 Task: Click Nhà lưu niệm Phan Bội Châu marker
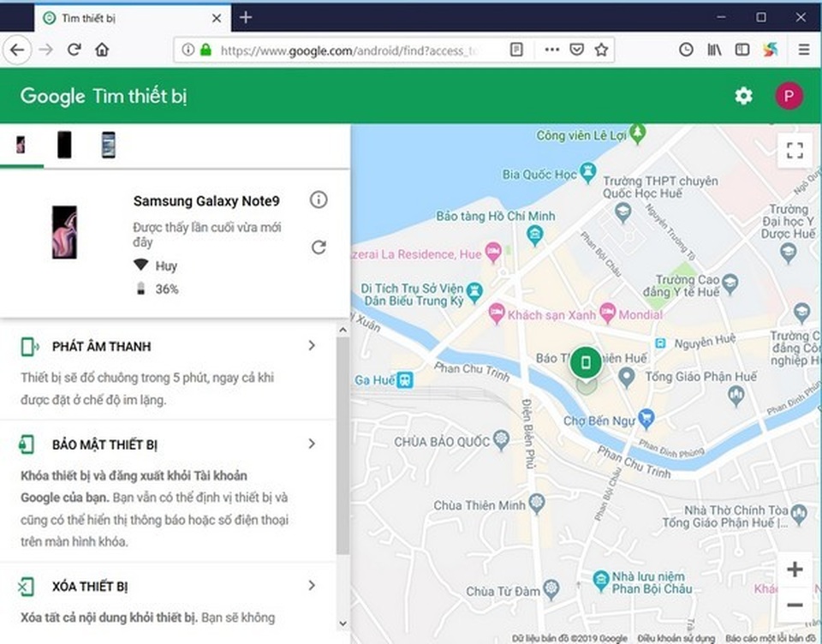(x=600, y=580)
